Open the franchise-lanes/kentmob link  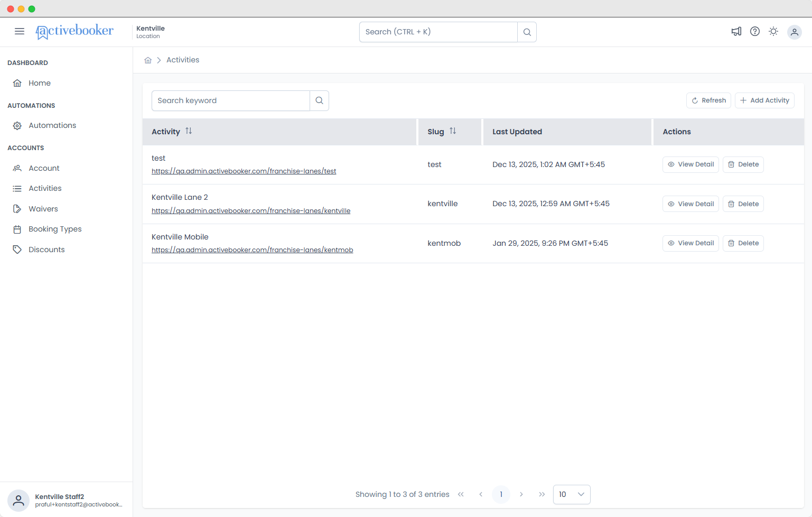point(253,250)
